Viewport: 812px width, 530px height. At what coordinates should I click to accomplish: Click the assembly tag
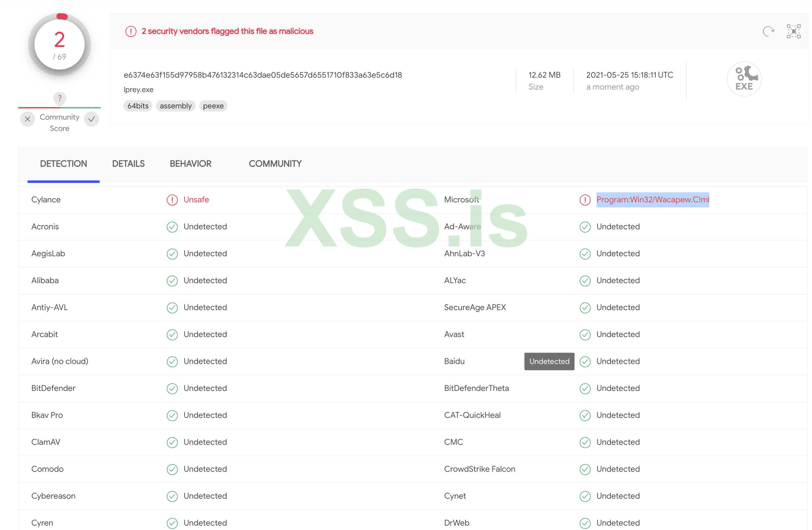(175, 106)
